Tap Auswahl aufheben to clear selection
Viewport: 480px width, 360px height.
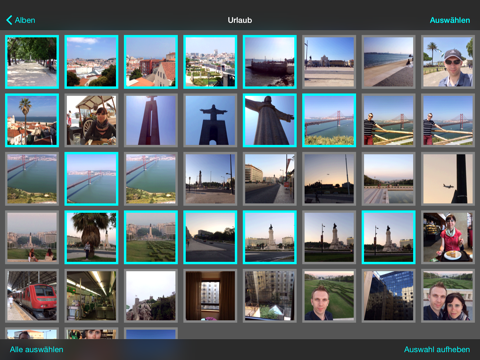(437, 349)
